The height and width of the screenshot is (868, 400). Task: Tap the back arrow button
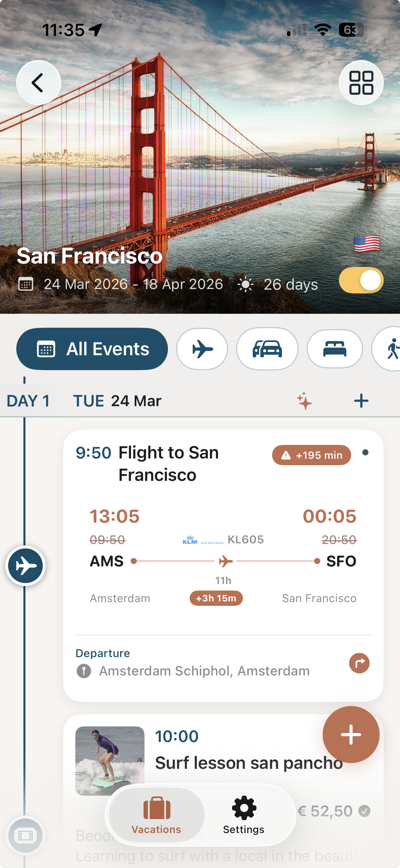[x=39, y=83]
